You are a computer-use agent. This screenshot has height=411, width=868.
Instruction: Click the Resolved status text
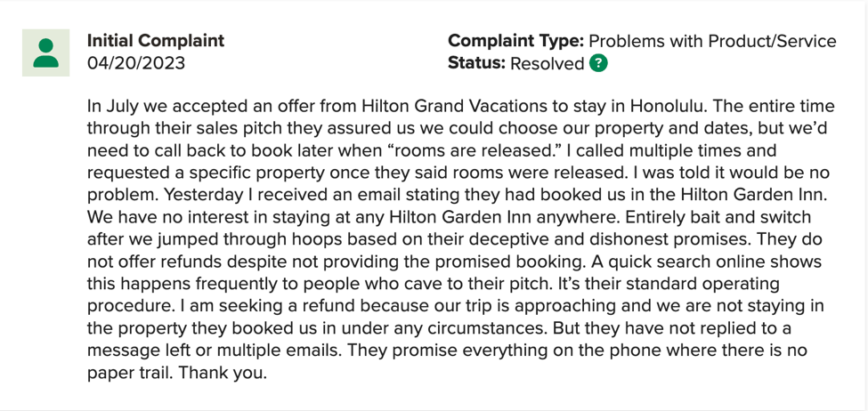point(547,64)
